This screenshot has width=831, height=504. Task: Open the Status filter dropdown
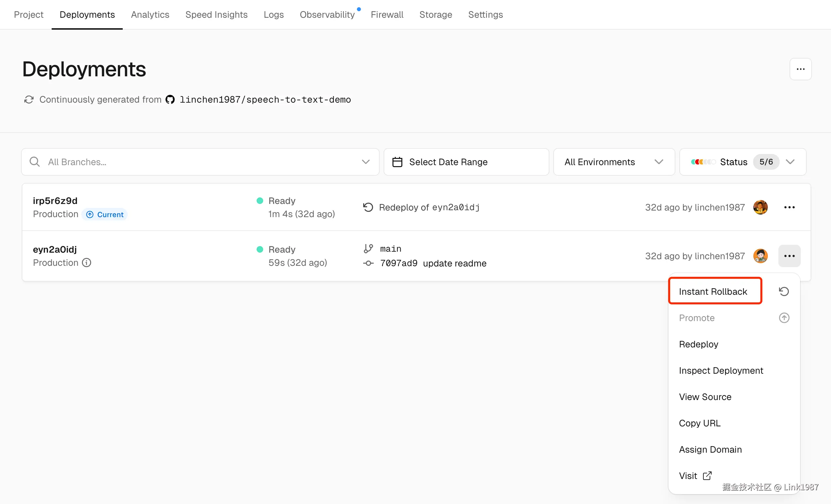(743, 162)
